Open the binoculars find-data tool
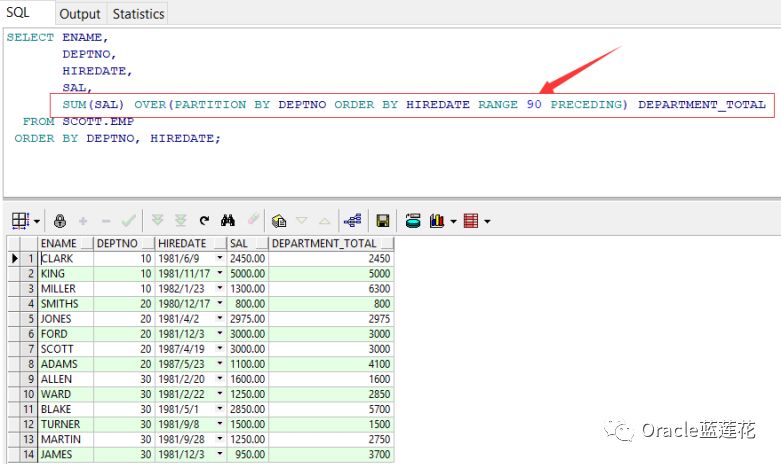 tap(228, 220)
